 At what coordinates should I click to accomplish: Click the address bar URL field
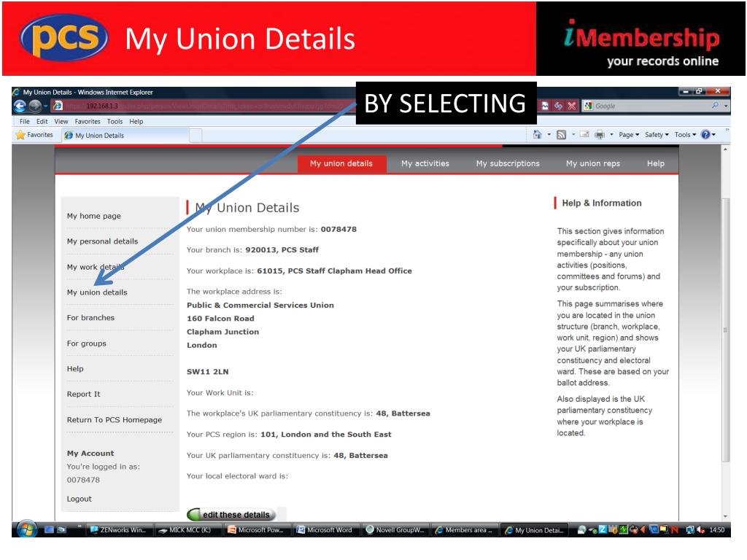click(205, 106)
